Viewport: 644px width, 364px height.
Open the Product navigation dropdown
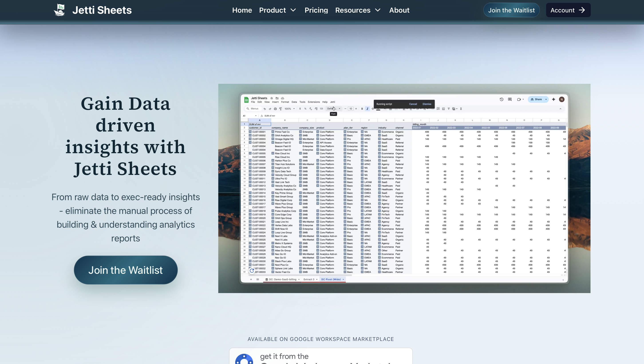pos(273,10)
